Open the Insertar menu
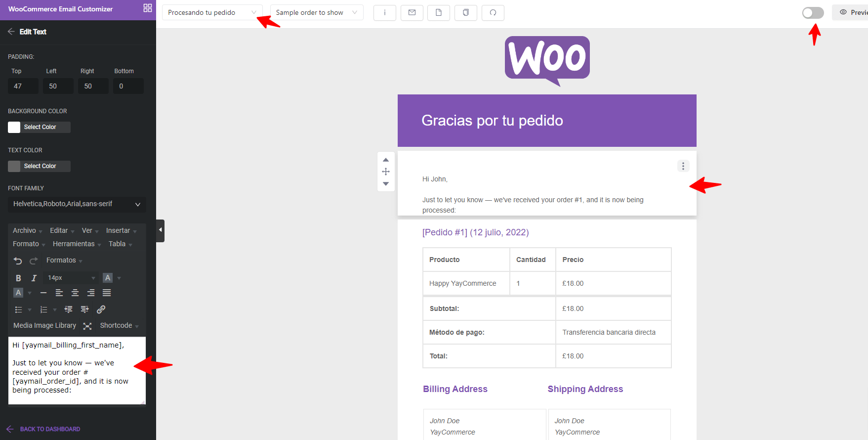This screenshot has height=440, width=868. [x=121, y=231]
